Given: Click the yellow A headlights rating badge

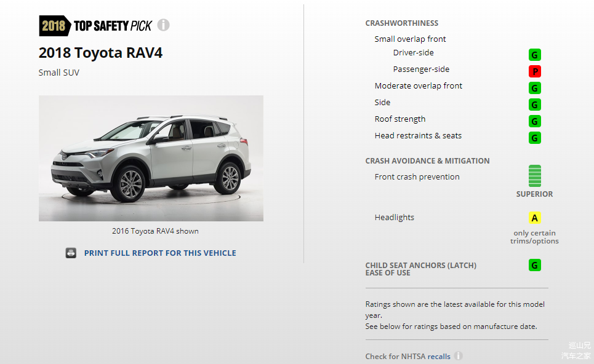Looking at the screenshot, I should click(534, 218).
